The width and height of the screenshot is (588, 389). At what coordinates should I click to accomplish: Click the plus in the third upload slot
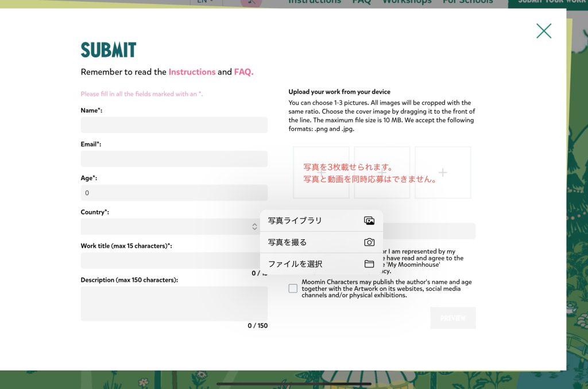[443, 173]
